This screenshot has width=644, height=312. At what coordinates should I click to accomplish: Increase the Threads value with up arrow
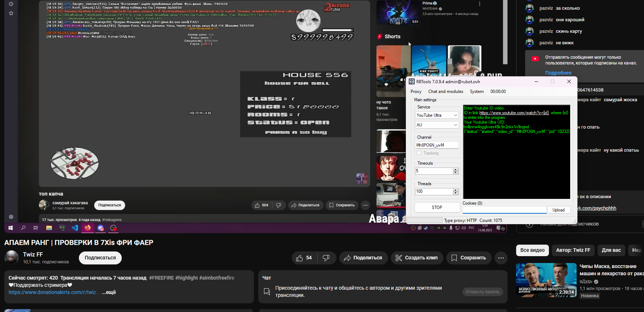(x=456, y=190)
